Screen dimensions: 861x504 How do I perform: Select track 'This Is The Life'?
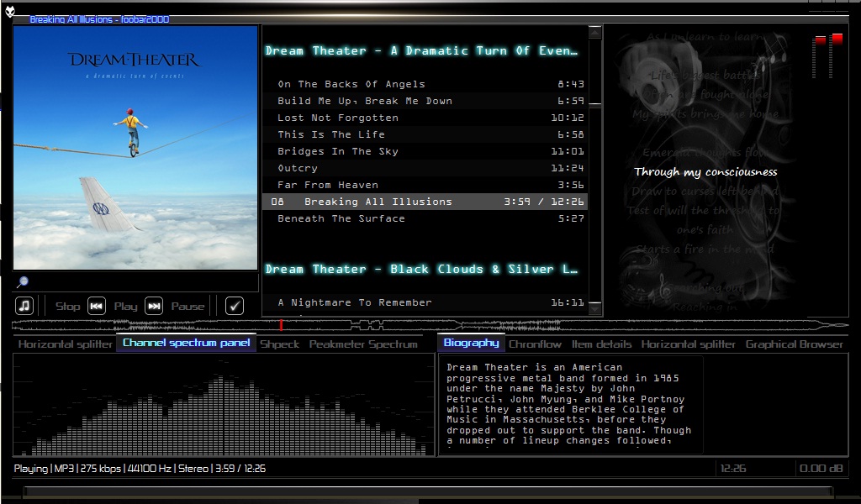pos(425,134)
